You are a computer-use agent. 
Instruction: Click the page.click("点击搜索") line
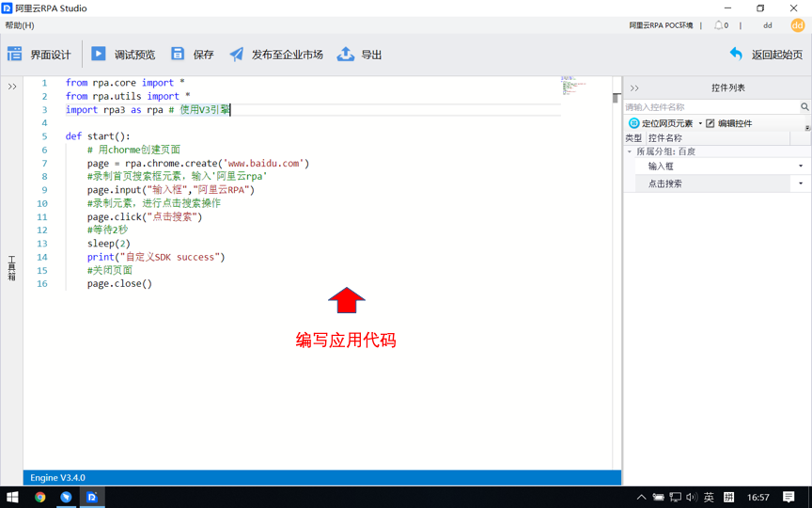[145, 217]
